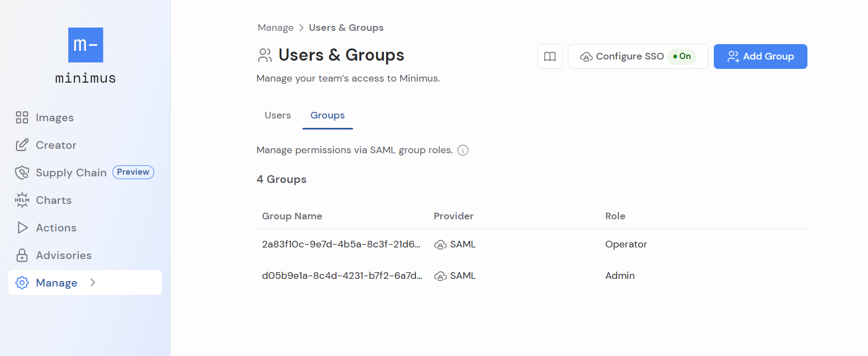Click the Preview badge next to Supply Chain

point(133,172)
